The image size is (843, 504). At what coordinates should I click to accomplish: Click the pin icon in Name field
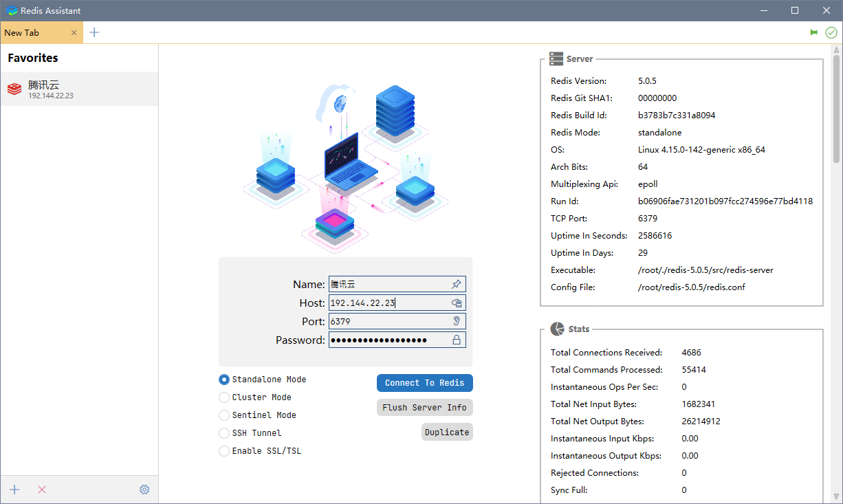click(x=457, y=284)
